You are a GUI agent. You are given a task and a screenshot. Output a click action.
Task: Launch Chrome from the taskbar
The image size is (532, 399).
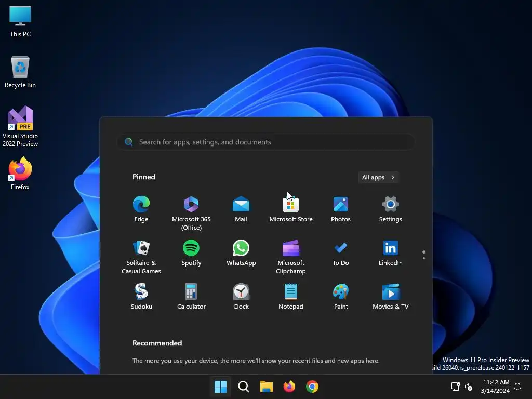click(x=312, y=387)
